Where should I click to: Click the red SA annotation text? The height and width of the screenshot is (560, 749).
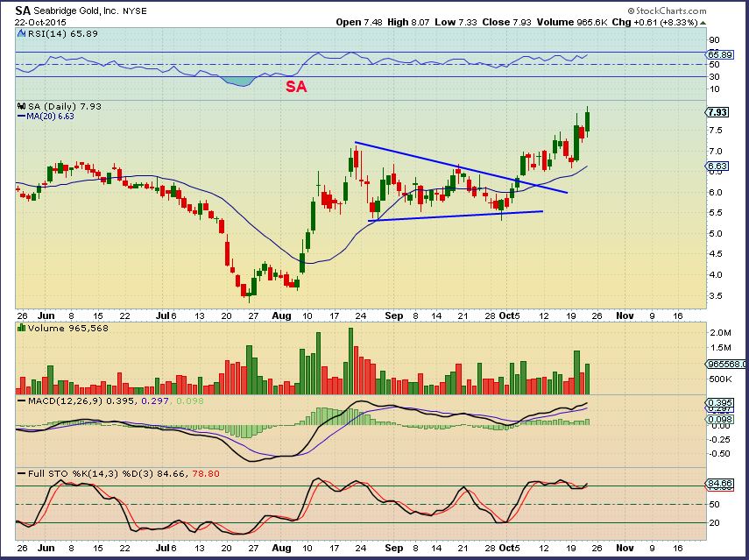pyautogui.click(x=296, y=87)
